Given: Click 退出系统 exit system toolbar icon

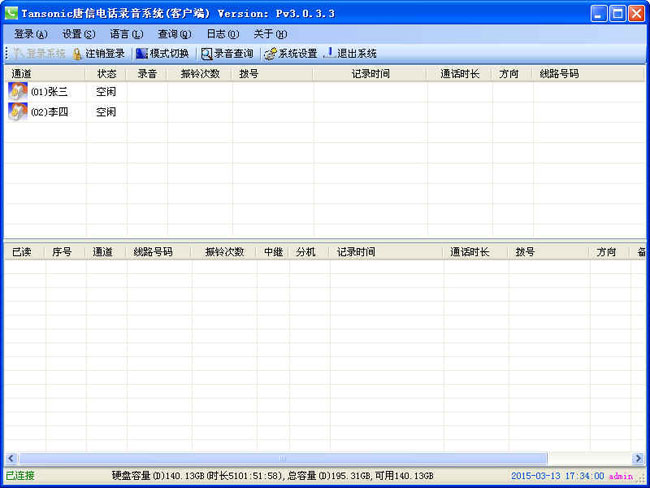Looking at the screenshot, I should [x=330, y=53].
